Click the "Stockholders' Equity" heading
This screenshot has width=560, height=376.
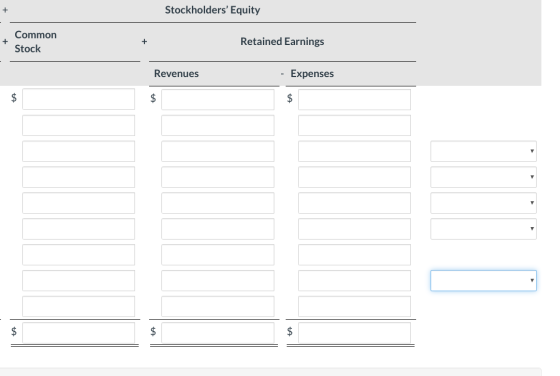click(x=212, y=10)
